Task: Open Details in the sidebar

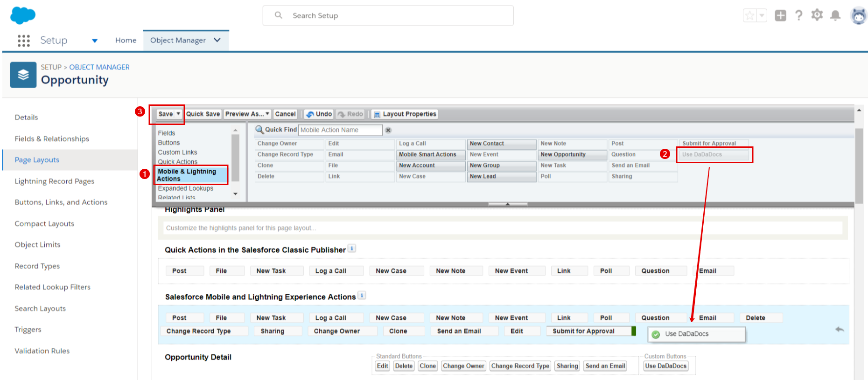Action: (x=26, y=117)
